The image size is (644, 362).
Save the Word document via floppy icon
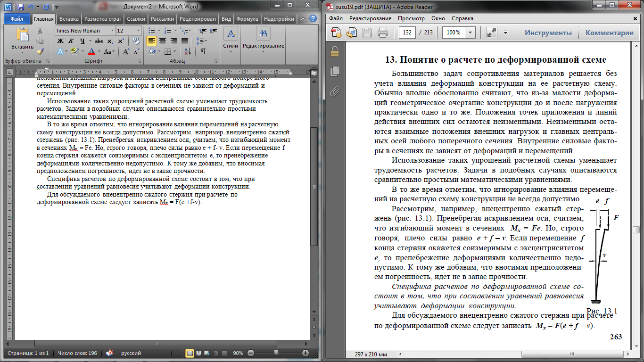(21, 8)
